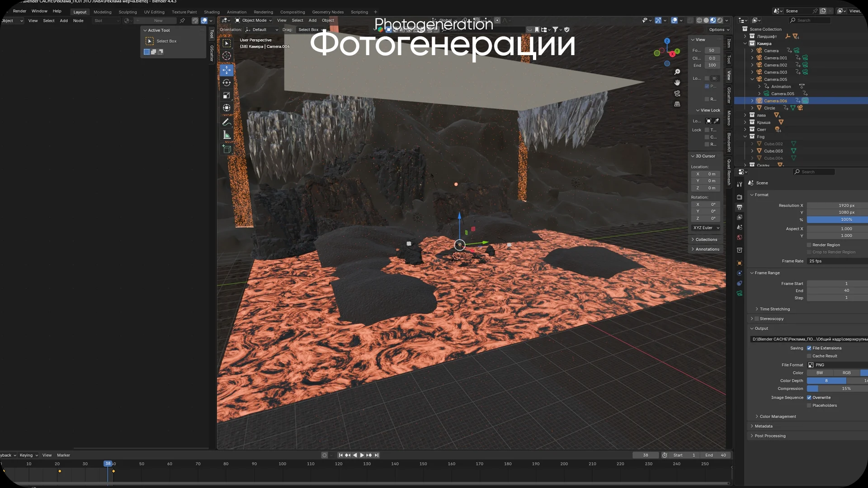
Task: Open the Object properties tab icon
Action: point(740,263)
